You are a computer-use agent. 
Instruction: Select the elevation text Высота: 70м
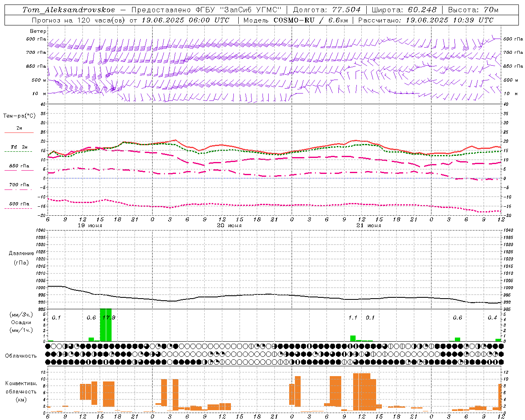pyautogui.click(x=473, y=10)
